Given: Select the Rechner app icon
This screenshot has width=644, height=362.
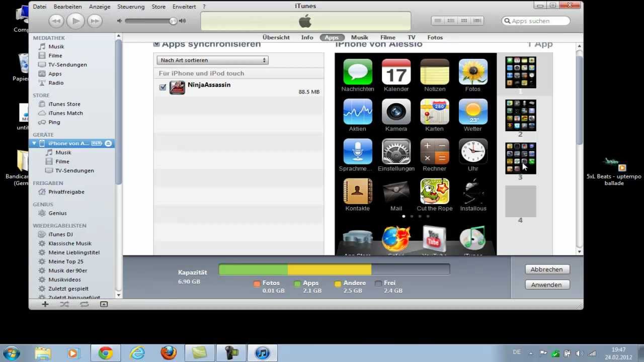Looking at the screenshot, I should (435, 151).
